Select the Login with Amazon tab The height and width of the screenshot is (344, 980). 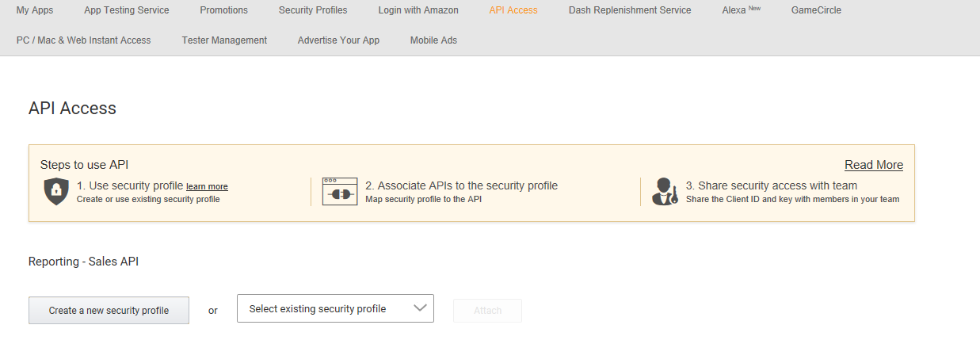pos(418,10)
